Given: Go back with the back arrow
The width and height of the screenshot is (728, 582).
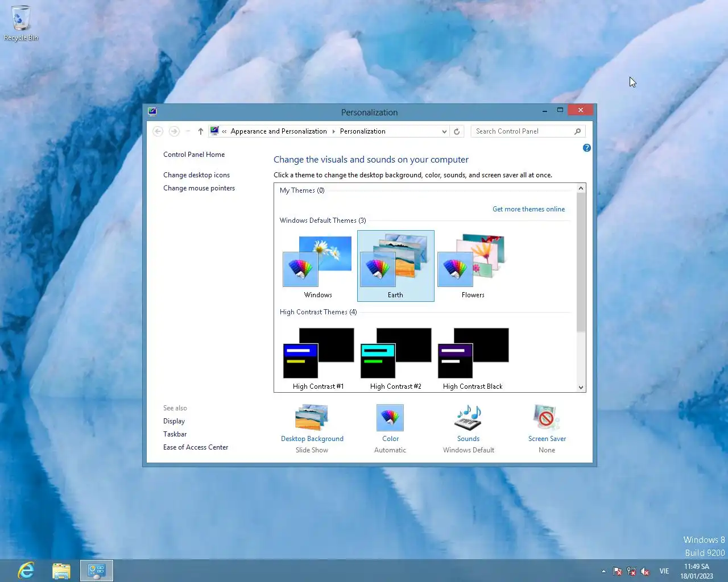Looking at the screenshot, I should click(x=158, y=131).
